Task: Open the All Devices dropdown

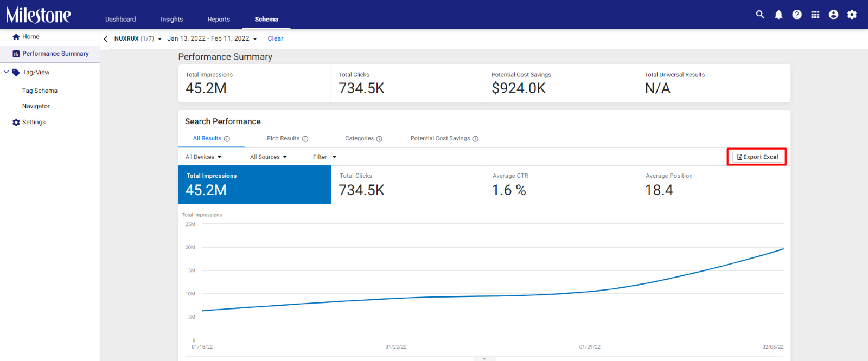Action: (203, 157)
